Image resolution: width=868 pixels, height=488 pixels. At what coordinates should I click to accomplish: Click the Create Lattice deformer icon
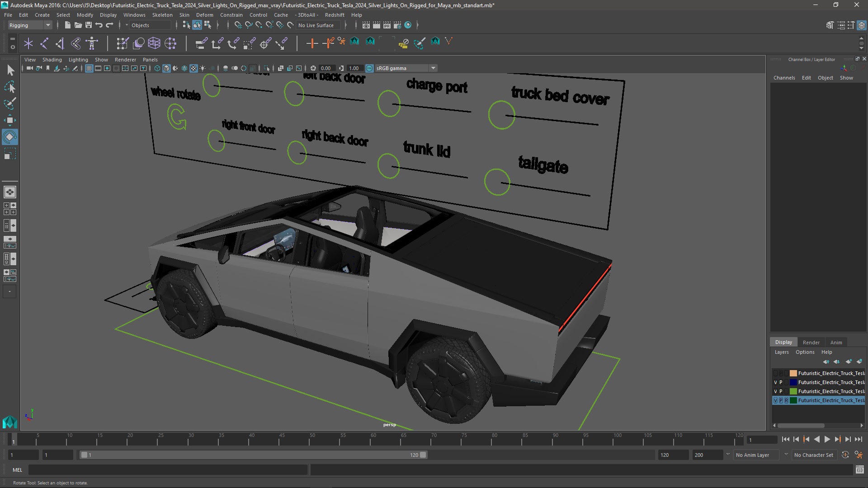tap(154, 43)
